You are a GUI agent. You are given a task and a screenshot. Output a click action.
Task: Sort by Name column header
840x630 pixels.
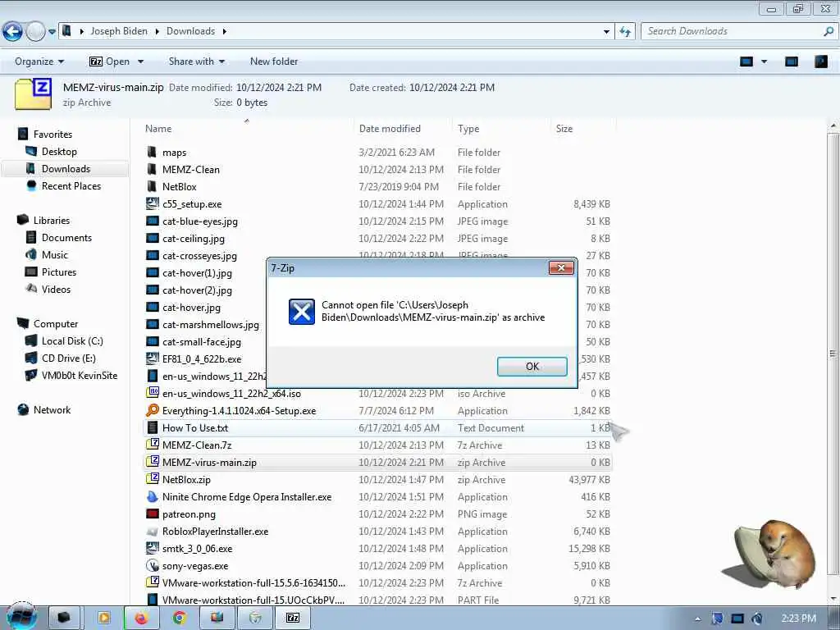pos(158,129)
